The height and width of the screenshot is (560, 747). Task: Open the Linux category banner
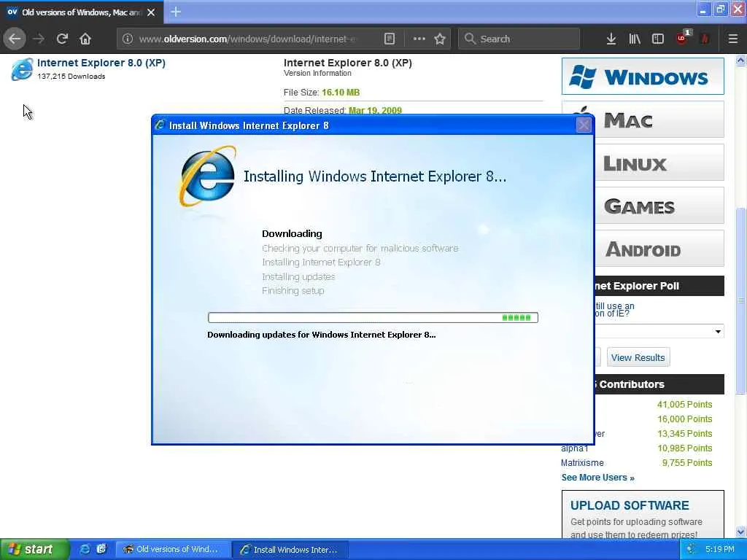(x=659, y=163)
